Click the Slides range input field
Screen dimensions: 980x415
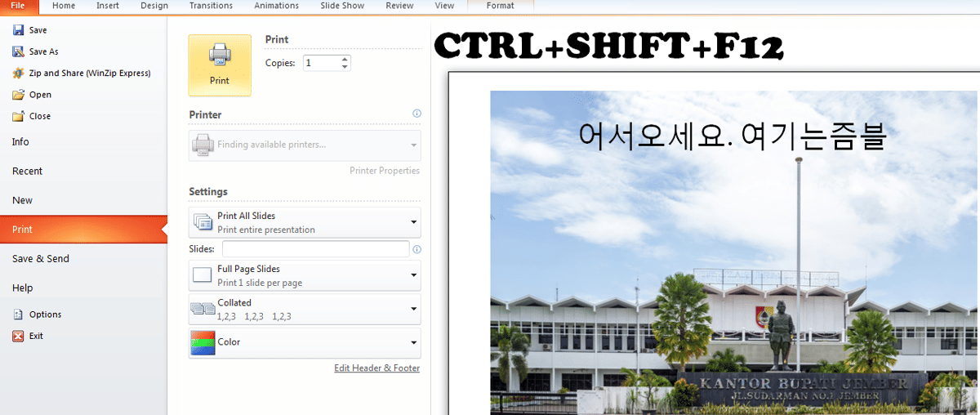[x=315, y=249]
